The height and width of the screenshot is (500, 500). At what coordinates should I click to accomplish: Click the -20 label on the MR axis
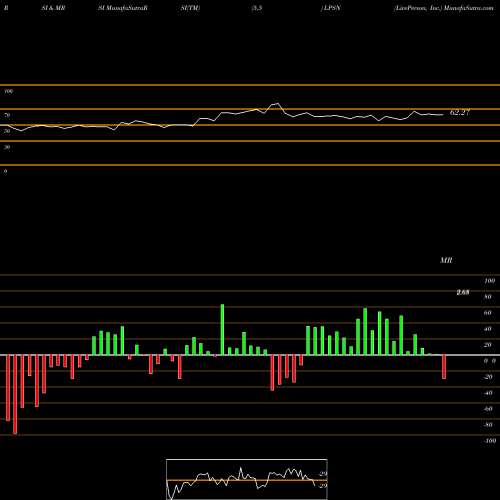[x=488, y=377]
